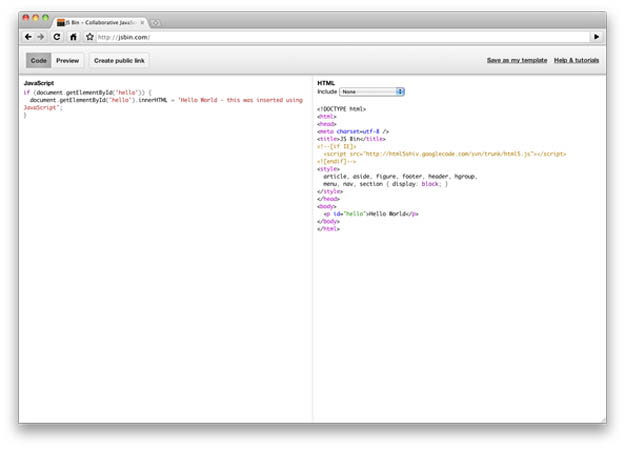Image resolution: width=625 pixels, height=449 pixels.
Task: Click the green macOS zoom button
Action: pyautogui.click(x=45, y=18)
